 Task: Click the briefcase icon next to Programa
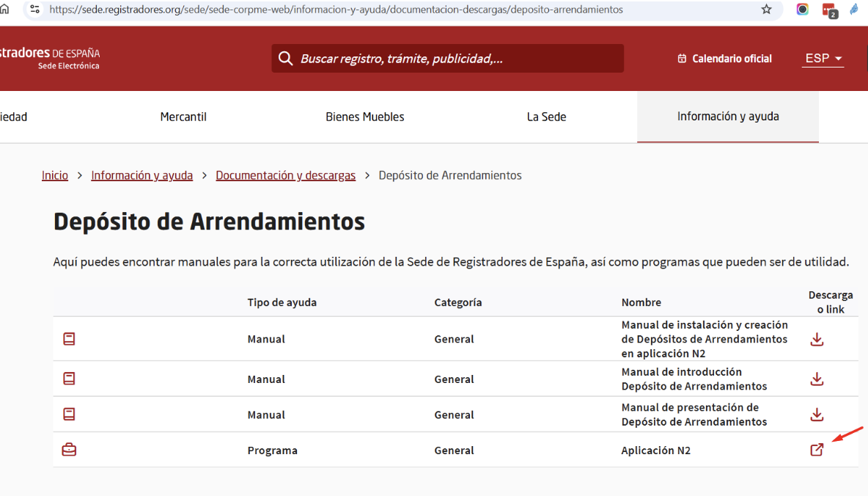coord(69,449)
